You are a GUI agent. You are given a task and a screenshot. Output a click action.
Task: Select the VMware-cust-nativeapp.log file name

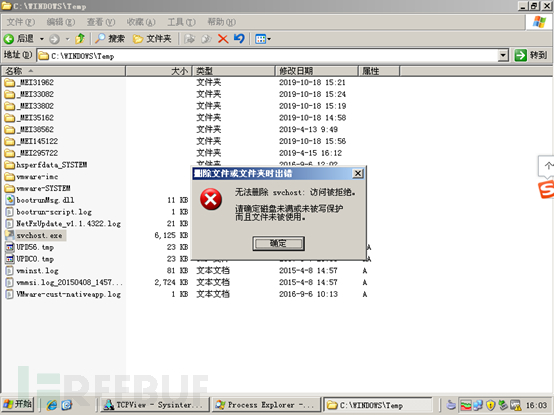tap(69, 294)
